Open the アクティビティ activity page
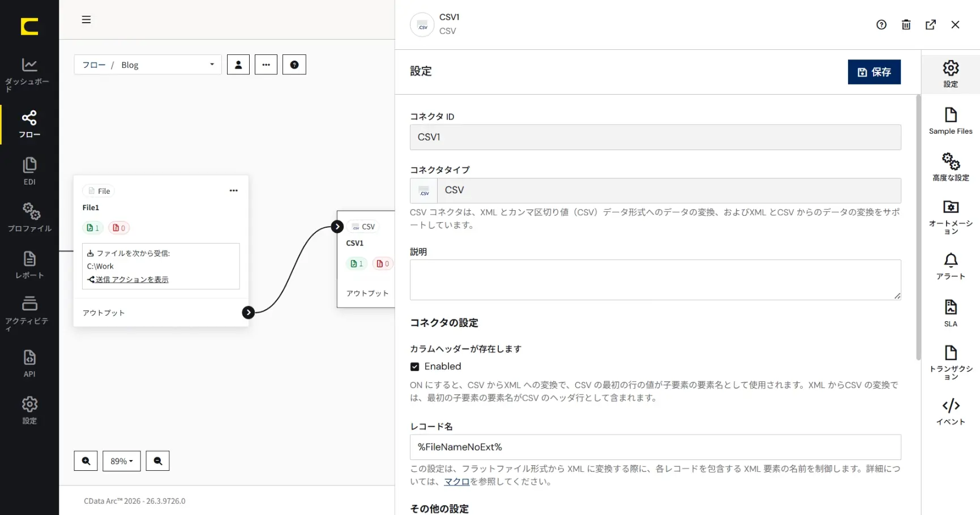Viewport: 980px width, 515px height. (29, 313)
